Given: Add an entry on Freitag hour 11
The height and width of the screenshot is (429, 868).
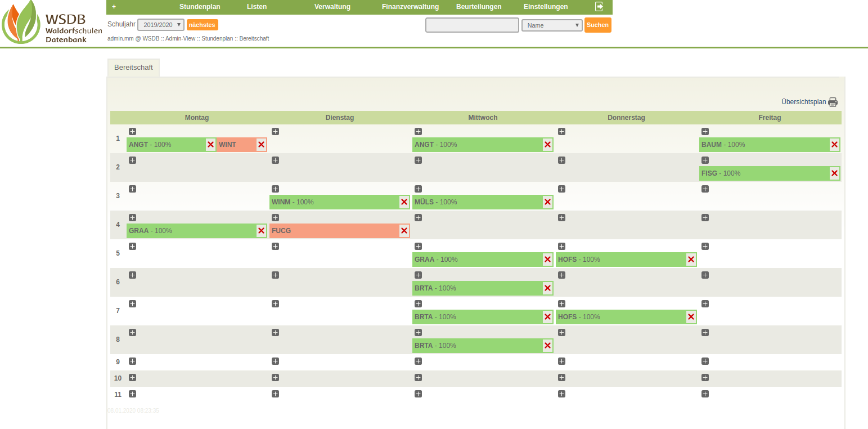Looking at the screenshot, I should click(705, 394).
